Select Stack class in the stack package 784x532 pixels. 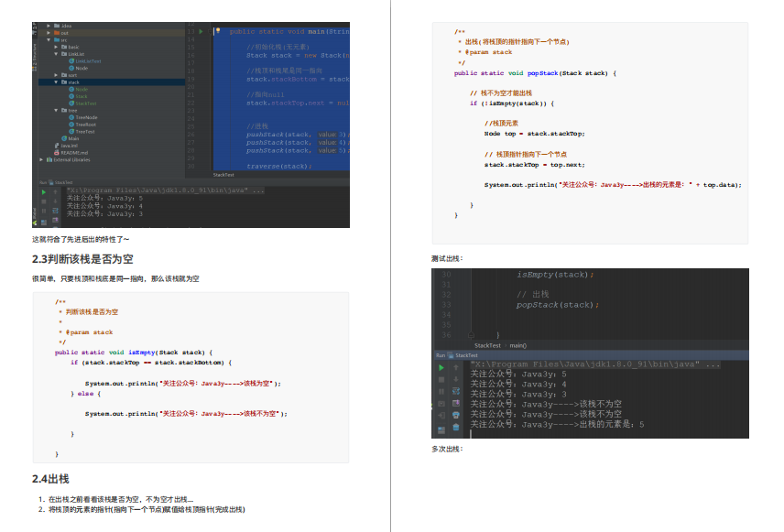click(x=78, y=96)
